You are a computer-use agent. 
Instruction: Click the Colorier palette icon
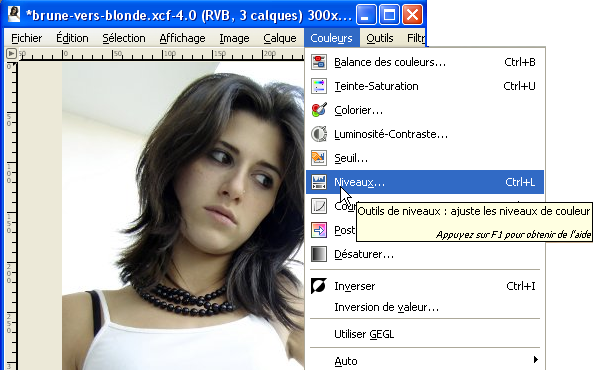tap(319, 110)
